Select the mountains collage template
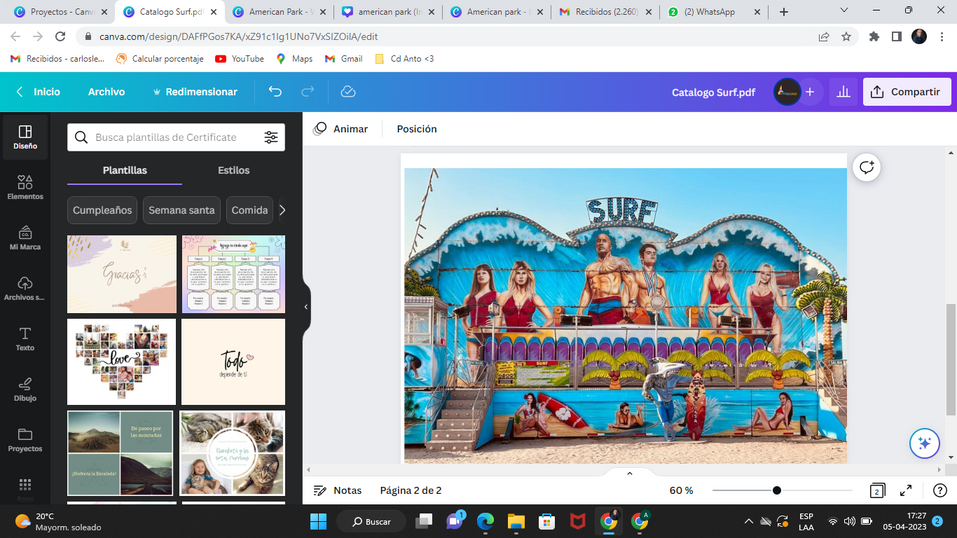957x538 pixels. tap(120, 453)
